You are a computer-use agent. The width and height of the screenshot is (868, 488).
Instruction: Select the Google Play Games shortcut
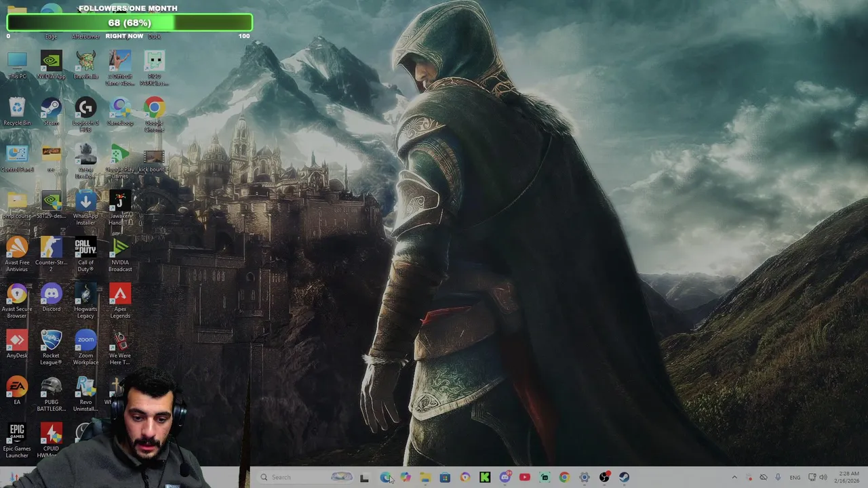120,161
